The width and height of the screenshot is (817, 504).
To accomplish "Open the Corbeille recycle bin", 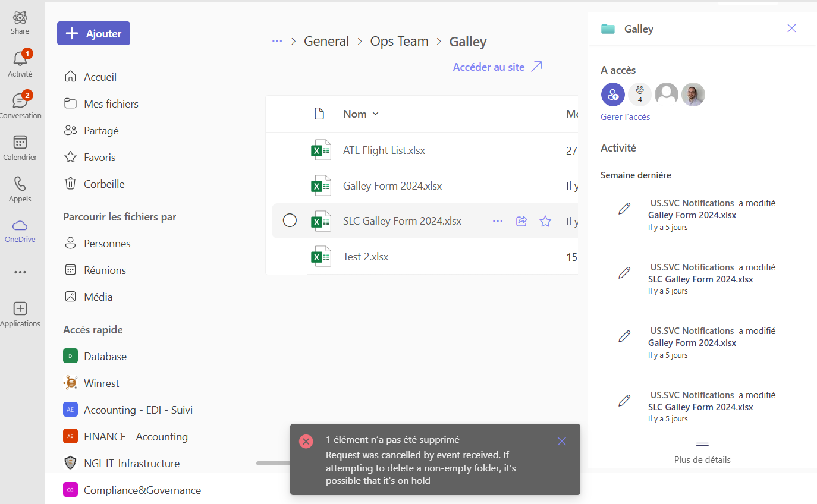I will tap(104, 184).
